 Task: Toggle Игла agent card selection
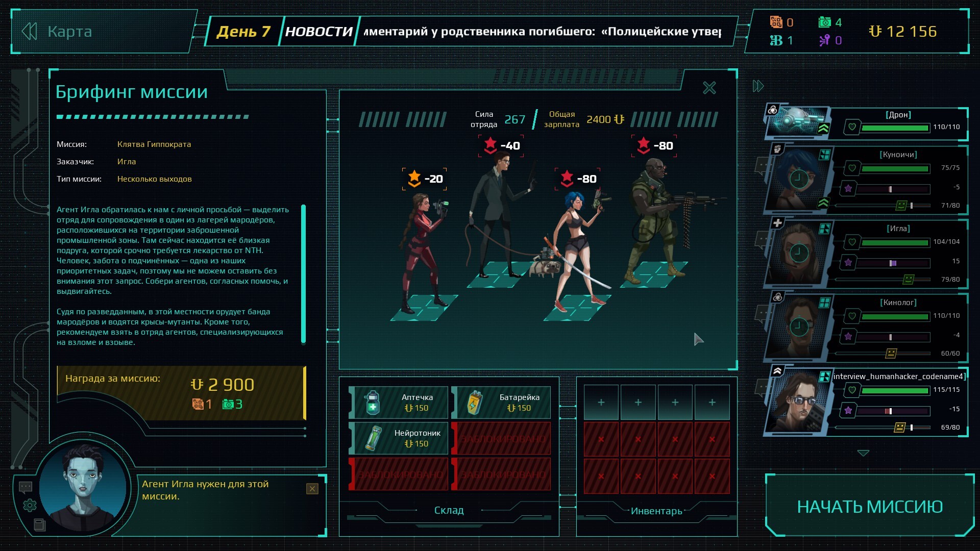(799, 253)
